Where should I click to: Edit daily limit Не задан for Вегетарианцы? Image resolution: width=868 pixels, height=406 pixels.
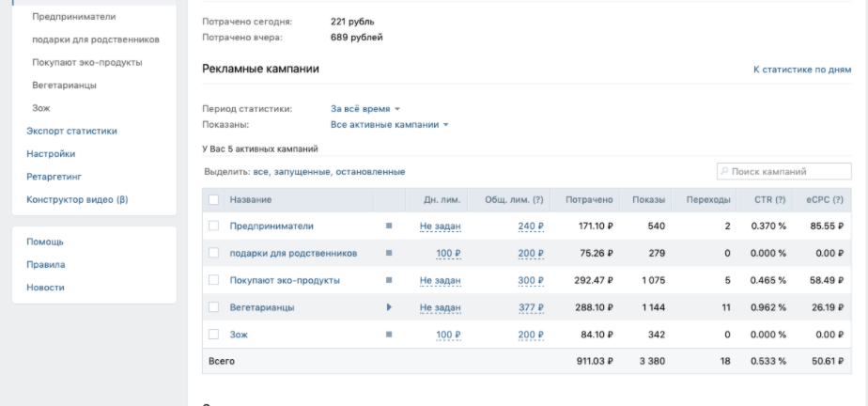[x=440, y=307]
